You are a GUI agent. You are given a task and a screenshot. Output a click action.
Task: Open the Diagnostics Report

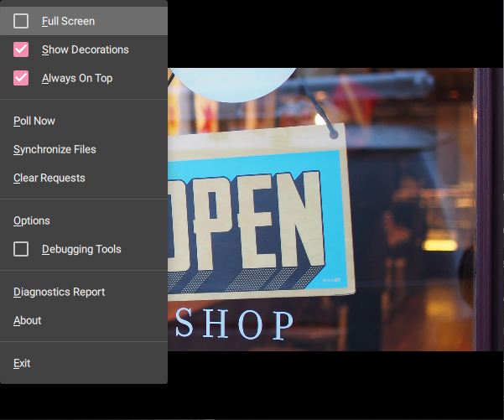point(59,292)
